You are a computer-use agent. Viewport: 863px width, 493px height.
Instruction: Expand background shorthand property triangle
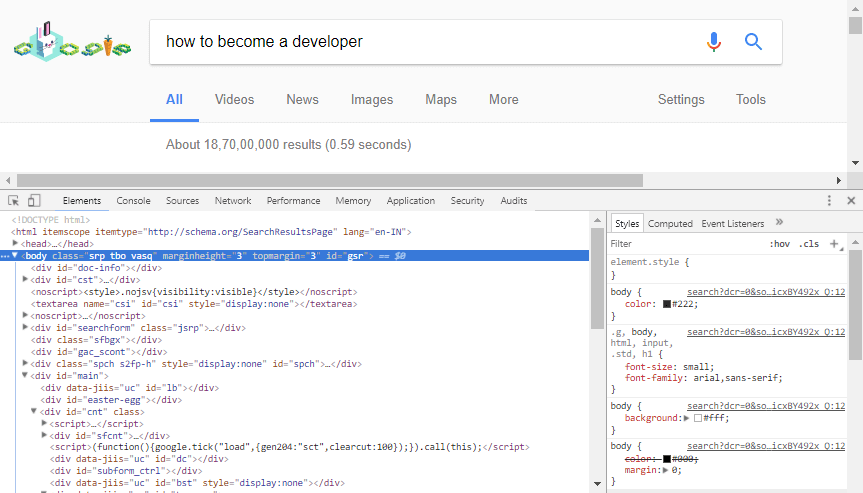686,418
